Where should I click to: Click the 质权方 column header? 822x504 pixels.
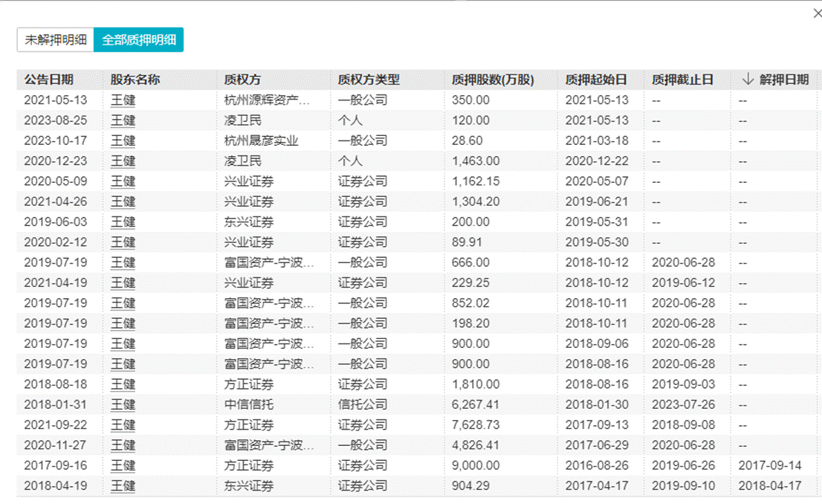click(x=242, y=80)
